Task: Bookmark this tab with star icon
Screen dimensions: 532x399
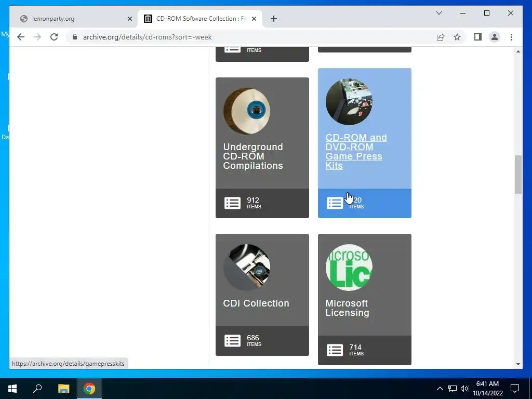Action: point(457,37)
